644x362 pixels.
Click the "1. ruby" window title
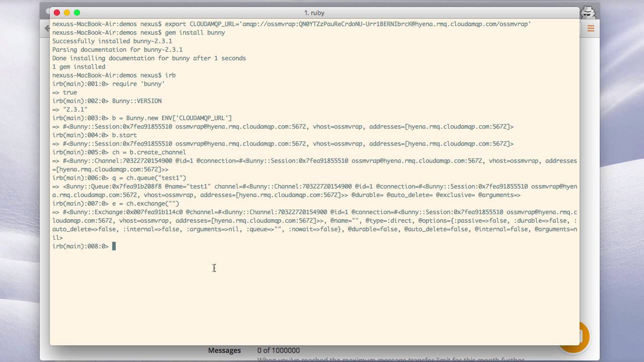click(314, 13)
